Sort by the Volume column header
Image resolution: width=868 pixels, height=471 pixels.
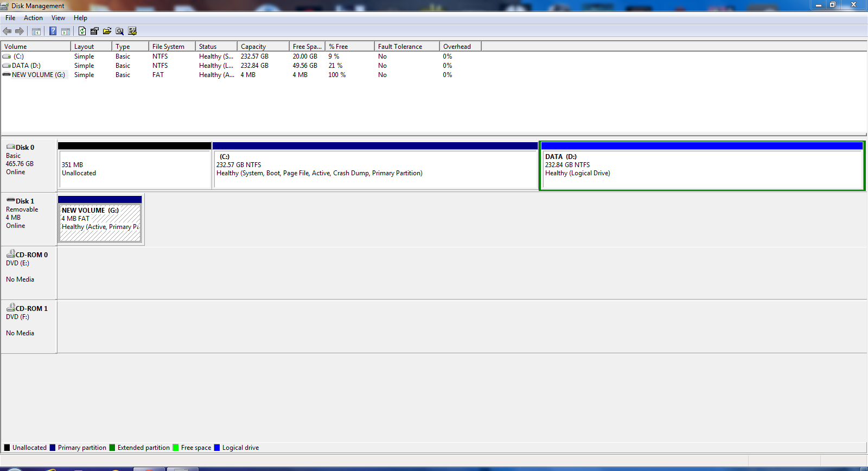click(x=36, y=47)
